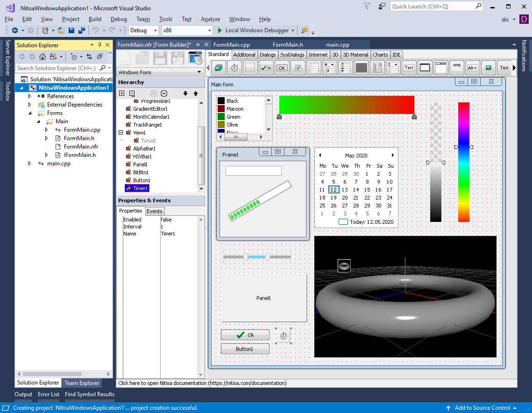Select May 12 in the calendar
Image resolution: width=532 pixels, height=413 pixels.
coord(333,190)
